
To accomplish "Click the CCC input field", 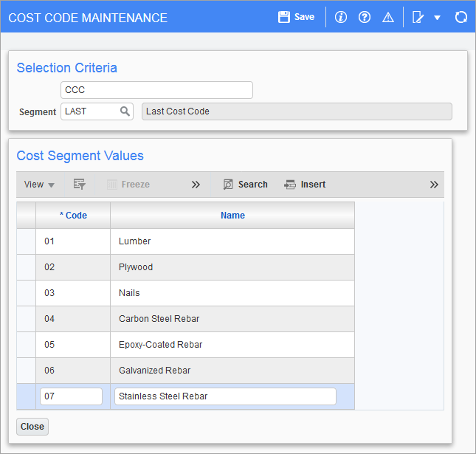I will pyautogui.click(x=156, y=90).
